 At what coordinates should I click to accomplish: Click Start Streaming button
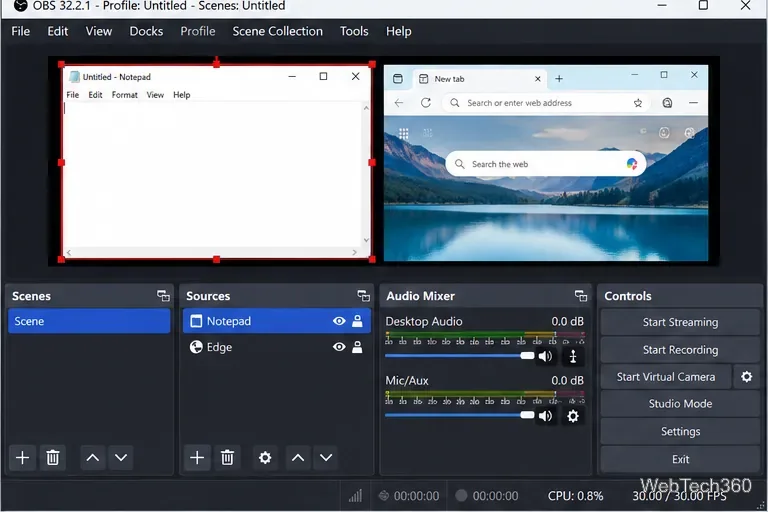click(680, 322)
